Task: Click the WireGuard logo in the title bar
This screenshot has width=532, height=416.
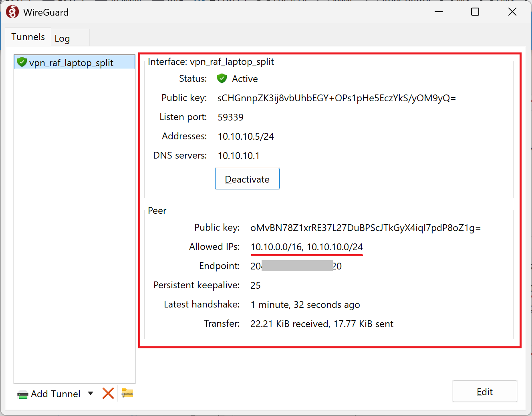Action: [12, 12]
